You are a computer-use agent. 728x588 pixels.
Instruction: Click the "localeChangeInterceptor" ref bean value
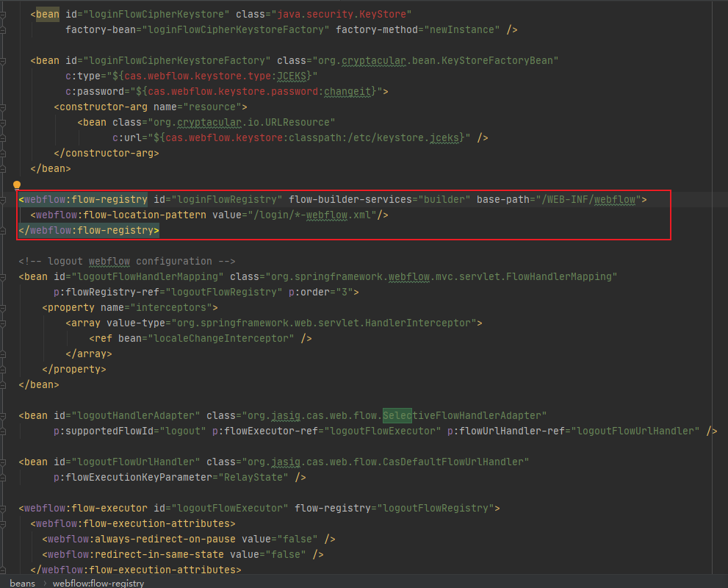(220, 339)
